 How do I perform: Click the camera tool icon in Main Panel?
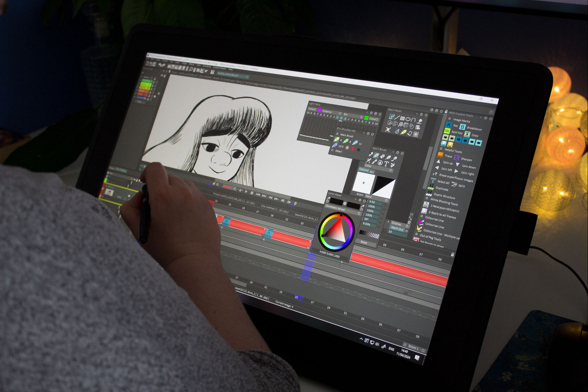click(x=418, y=127)
